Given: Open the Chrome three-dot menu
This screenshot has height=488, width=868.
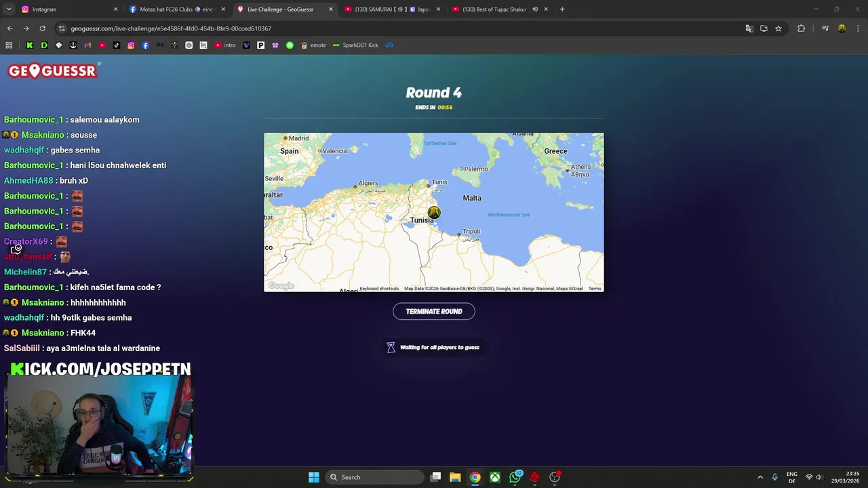Looking at the screenshot, I should 857,28.
